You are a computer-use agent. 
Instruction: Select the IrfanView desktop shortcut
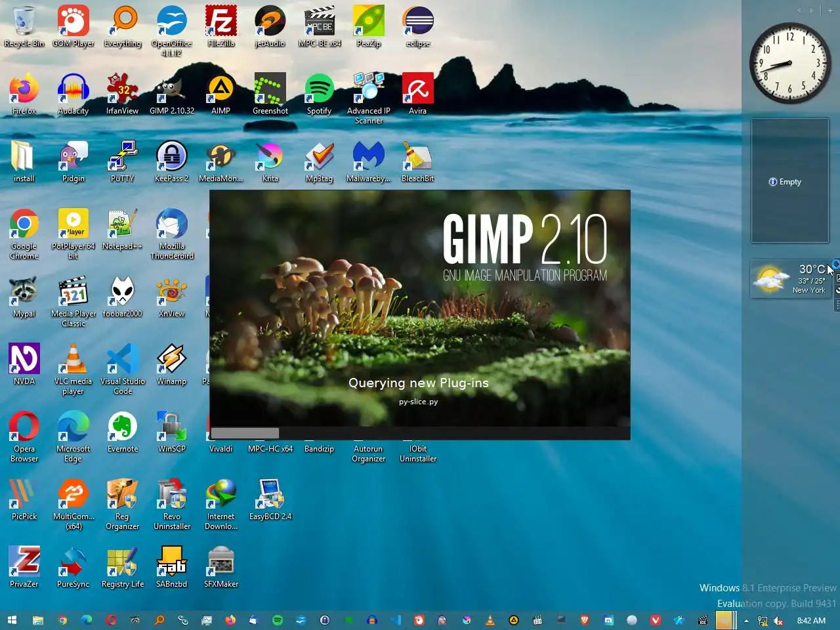pos(123,94)
